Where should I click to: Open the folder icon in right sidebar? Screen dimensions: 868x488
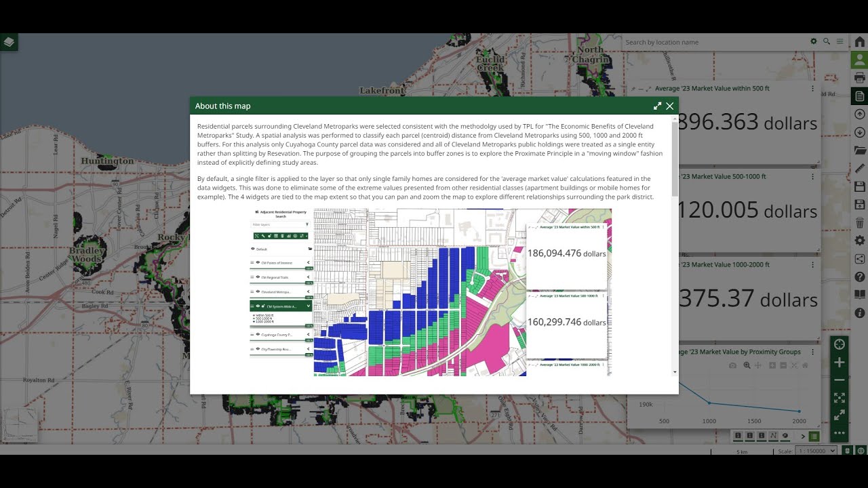coord(859,150)
